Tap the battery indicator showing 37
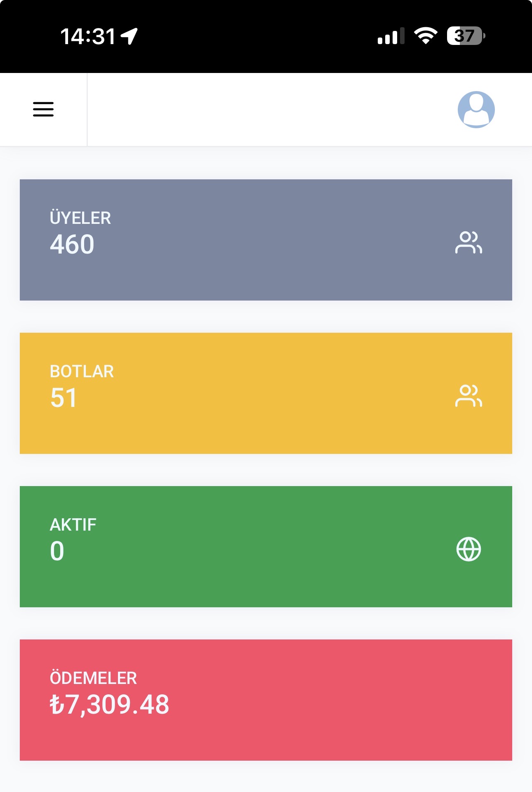 click(466, 36)
